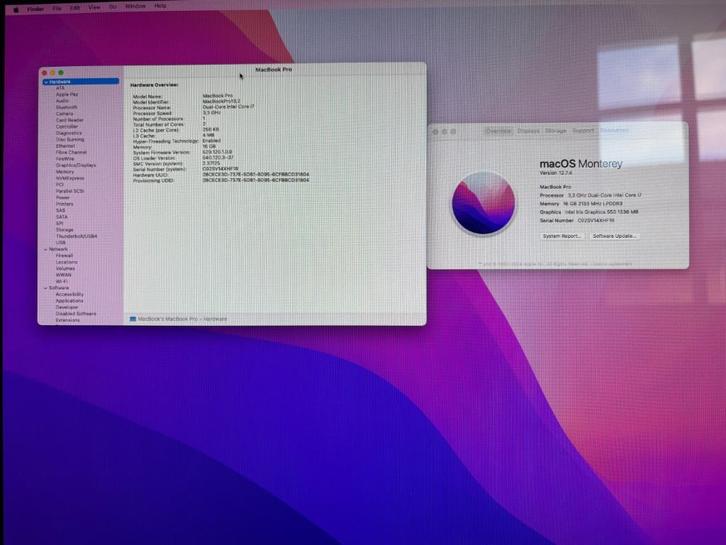
Task: Click the System Report button
Action: [x=562, y=236]
